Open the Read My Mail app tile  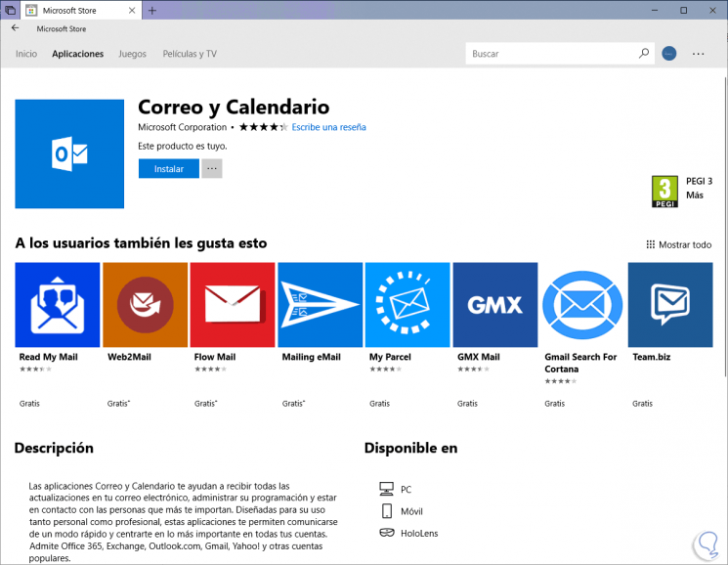point(57,305)
